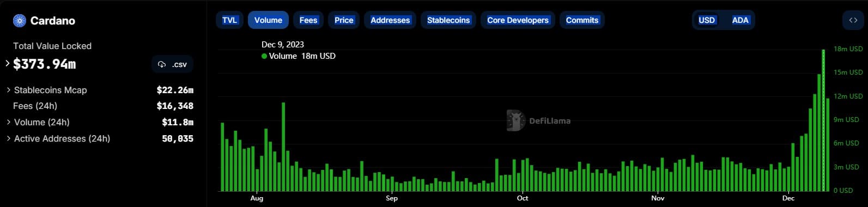The height and width of the screenshot is (207, 868).
Task: Click the 0 USD y-axis label
Action: point(843,191)
